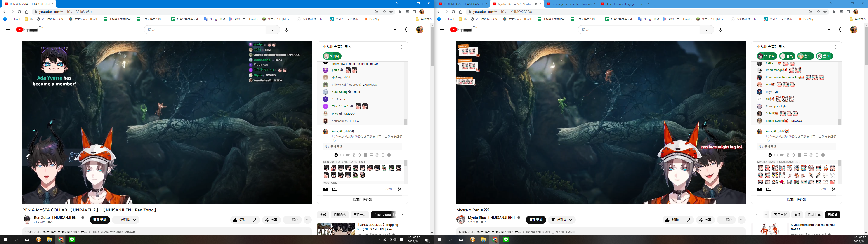
Task: Open chat options kebab menu in Mysta chat
Action: pyautogui.click(x=835, y=47)
